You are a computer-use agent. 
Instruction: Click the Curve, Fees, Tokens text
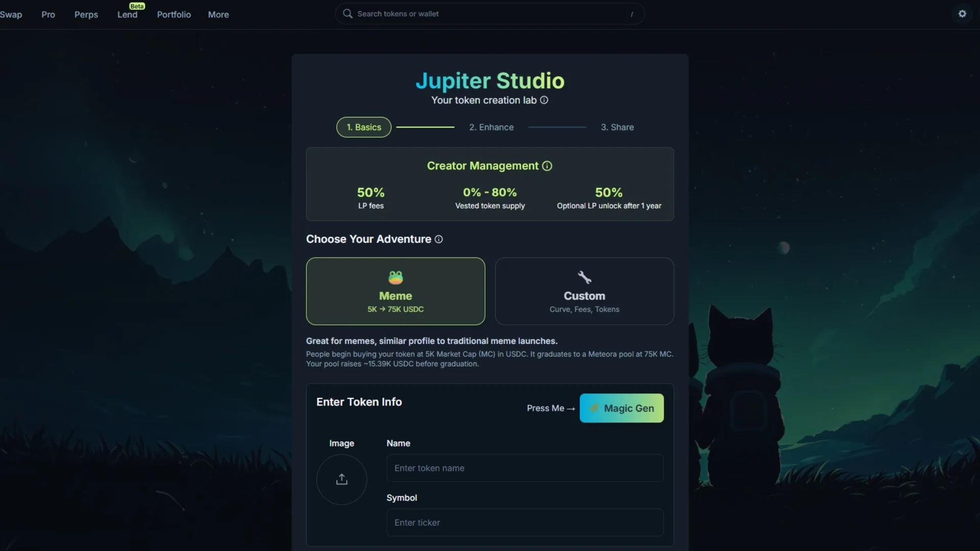click(584, 309)
